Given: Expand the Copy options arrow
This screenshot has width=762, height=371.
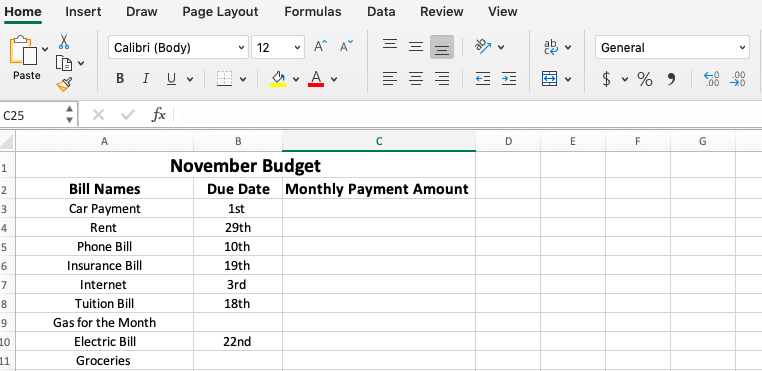Looking at the screenshot, I should click(81, 63).
